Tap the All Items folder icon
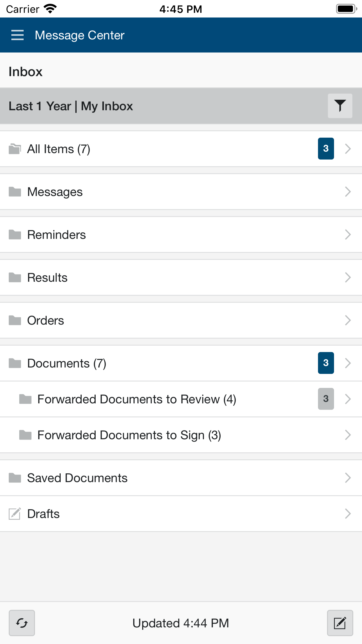This screenshot has width=362, height=644. click(x=15, y=149)
